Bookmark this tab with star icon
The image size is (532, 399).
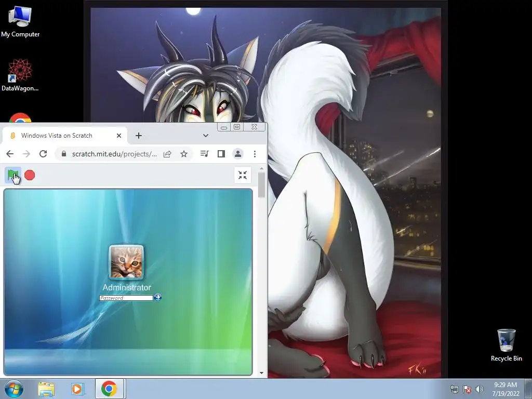(x=184, y=154)
